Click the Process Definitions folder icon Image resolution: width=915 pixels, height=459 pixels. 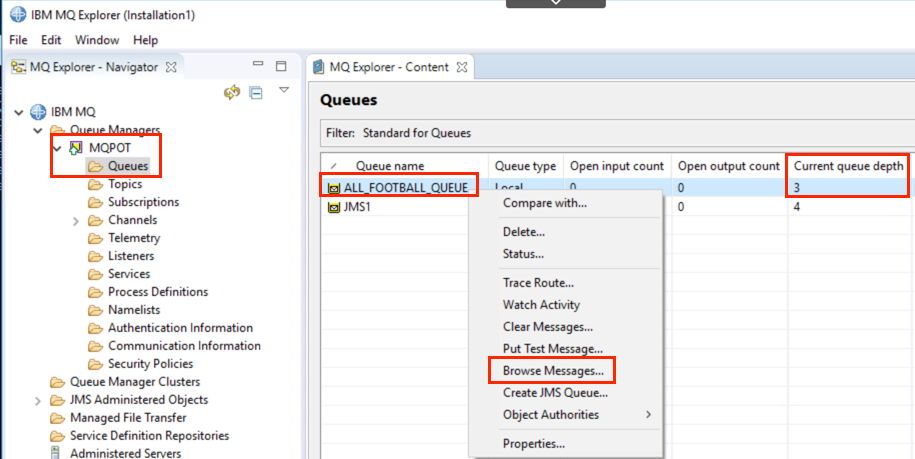pos(95,293)
